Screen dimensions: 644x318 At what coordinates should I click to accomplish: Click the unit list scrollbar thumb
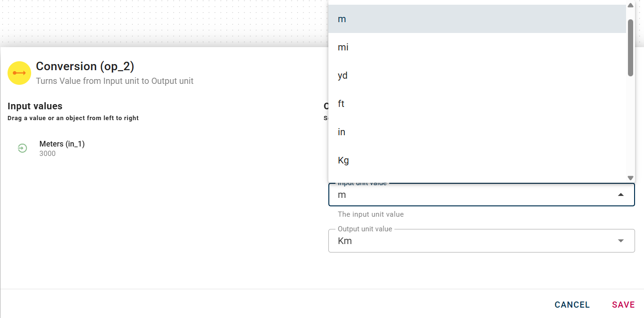click(x=630, y=47)
